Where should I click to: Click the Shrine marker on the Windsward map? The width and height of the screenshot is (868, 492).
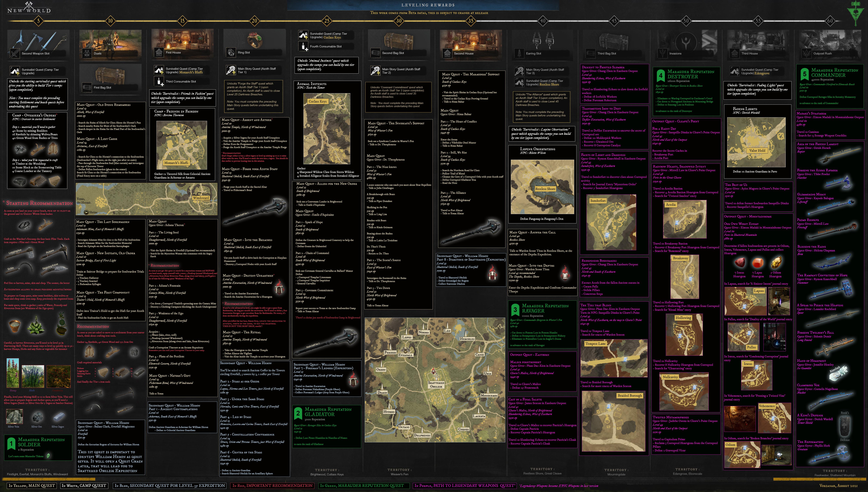pos(86,213)
